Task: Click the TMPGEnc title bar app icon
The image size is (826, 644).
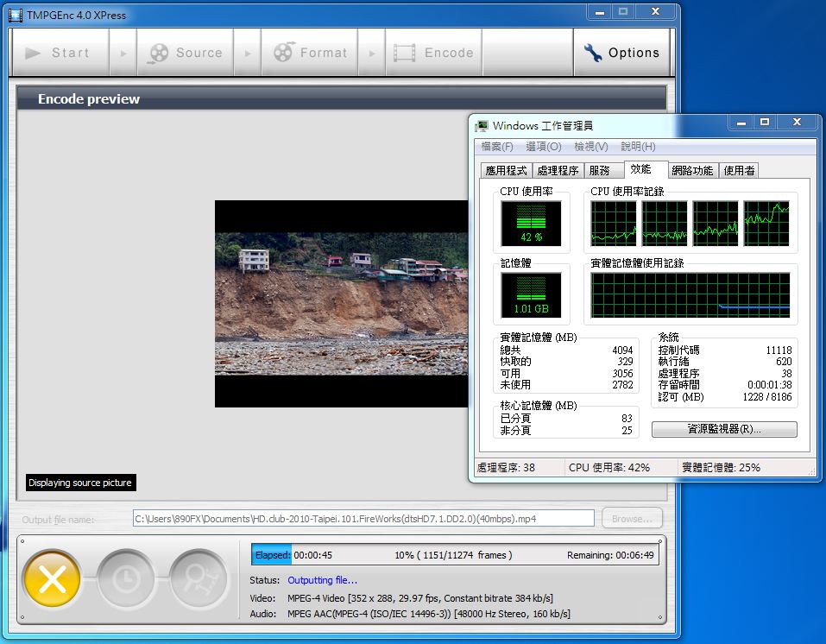Action: point(15,14)
